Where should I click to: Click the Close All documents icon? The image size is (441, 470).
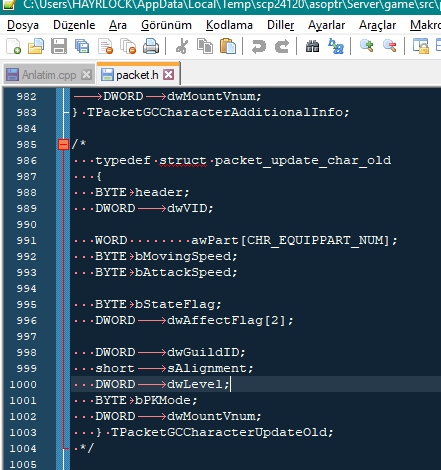click(x=128, y=46)
